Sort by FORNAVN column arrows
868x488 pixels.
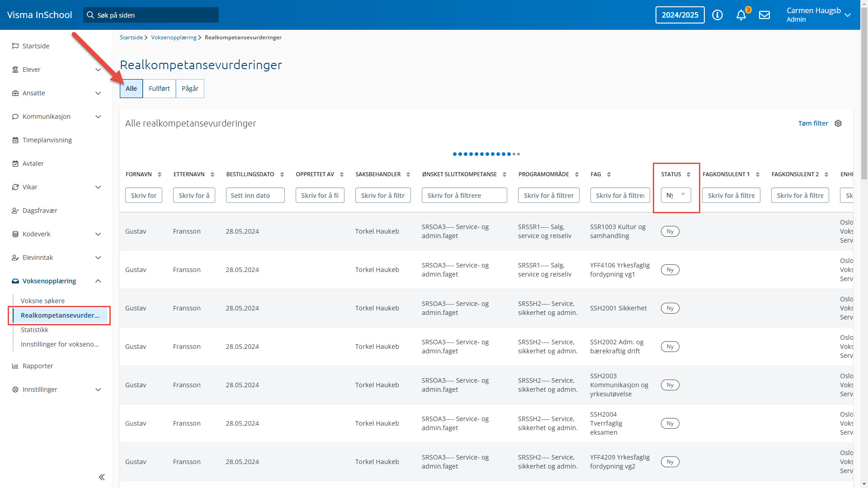pos(160,174)
